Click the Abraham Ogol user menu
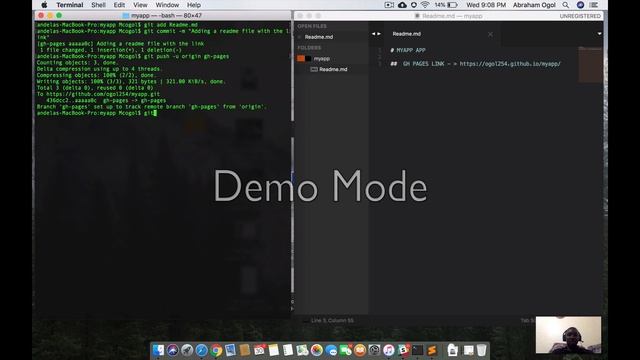 (x=534, y=5)
